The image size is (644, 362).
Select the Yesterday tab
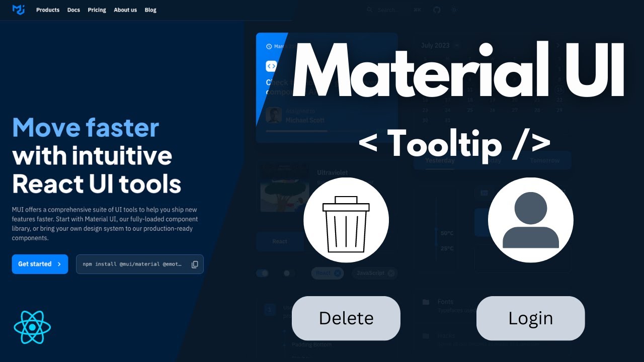pyautogui.click(x=440, y=161)
